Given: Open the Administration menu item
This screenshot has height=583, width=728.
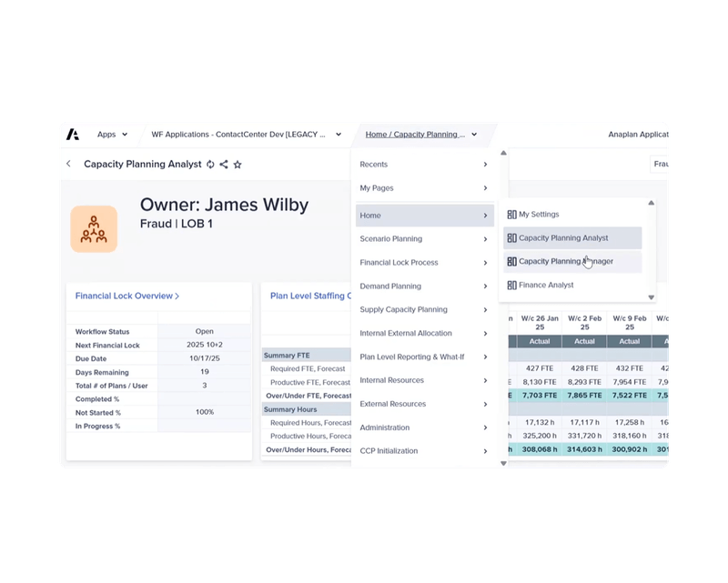Looking at the screenshot, I should [425, 427].
